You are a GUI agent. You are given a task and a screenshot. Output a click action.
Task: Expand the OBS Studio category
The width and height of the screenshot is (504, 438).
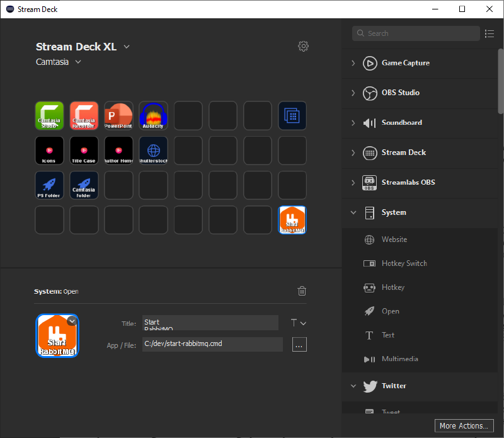pyautogui.click(x=353, y=93)
